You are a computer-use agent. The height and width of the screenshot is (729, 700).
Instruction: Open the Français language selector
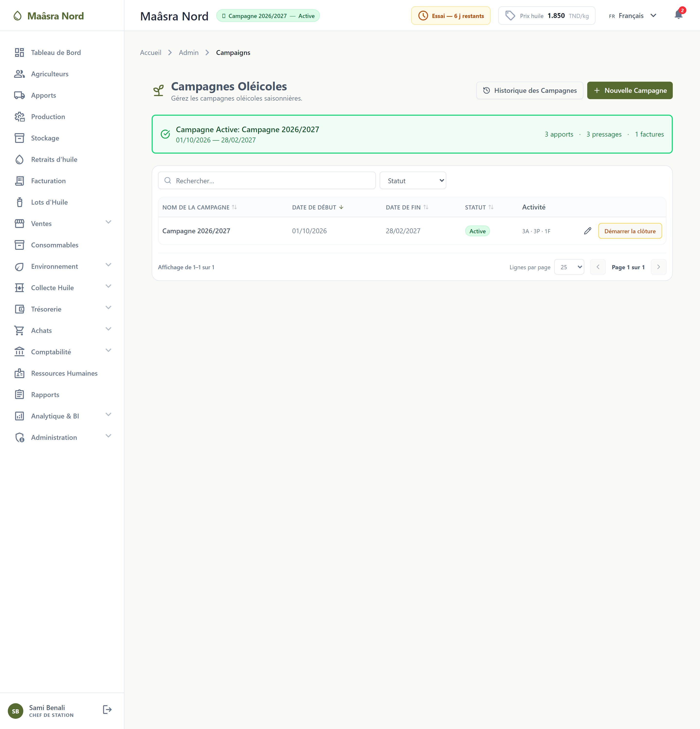(632, 16)
